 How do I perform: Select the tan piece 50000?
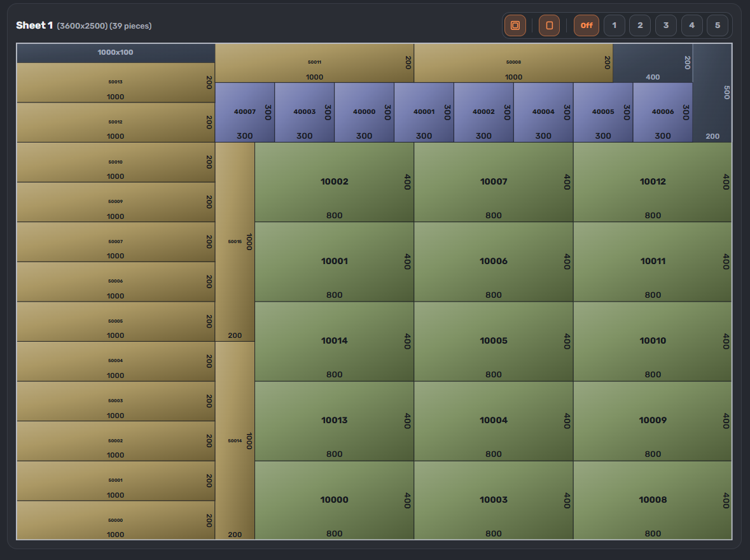(x=115, y=520)
